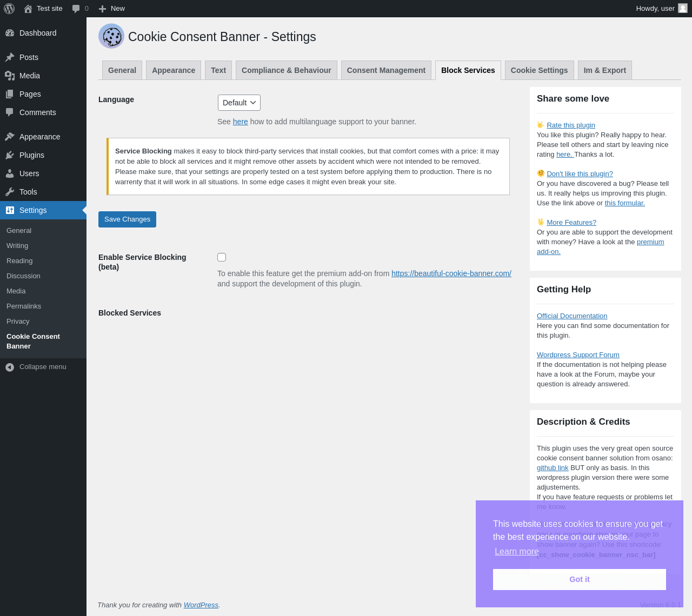Switch to the General tab
The width and height of the screenshot is (692, 616).
(122, 70)
